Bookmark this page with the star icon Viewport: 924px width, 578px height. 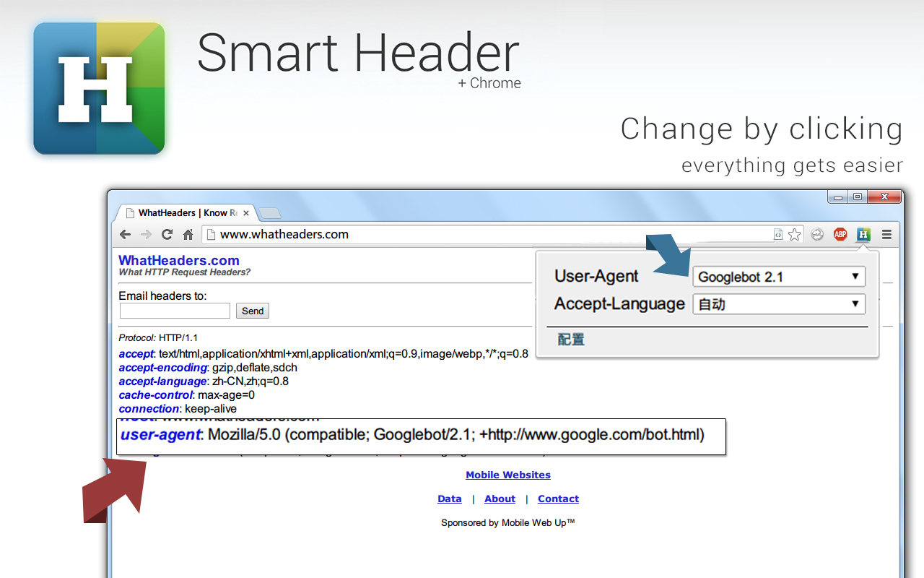click(795, 234)
